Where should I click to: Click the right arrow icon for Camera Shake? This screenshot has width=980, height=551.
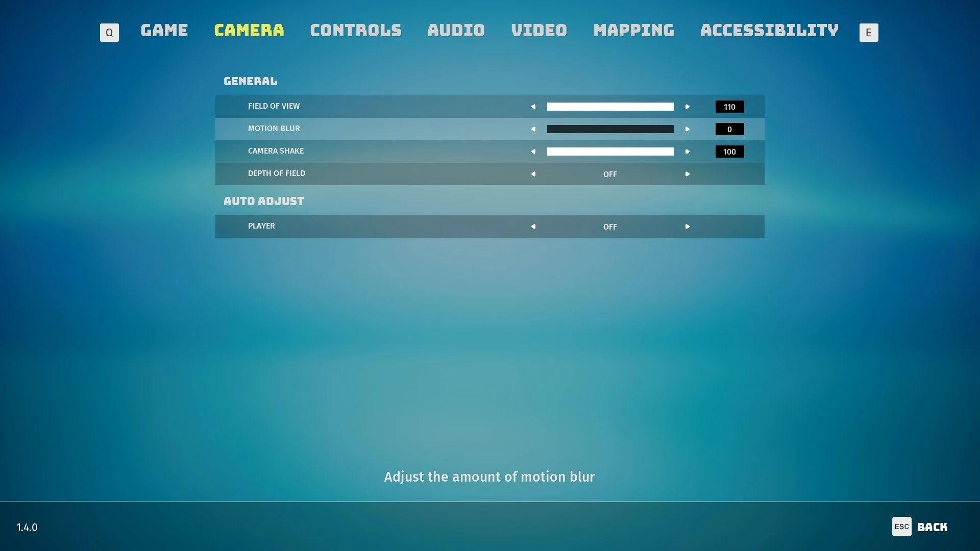(x=687, y=152)
